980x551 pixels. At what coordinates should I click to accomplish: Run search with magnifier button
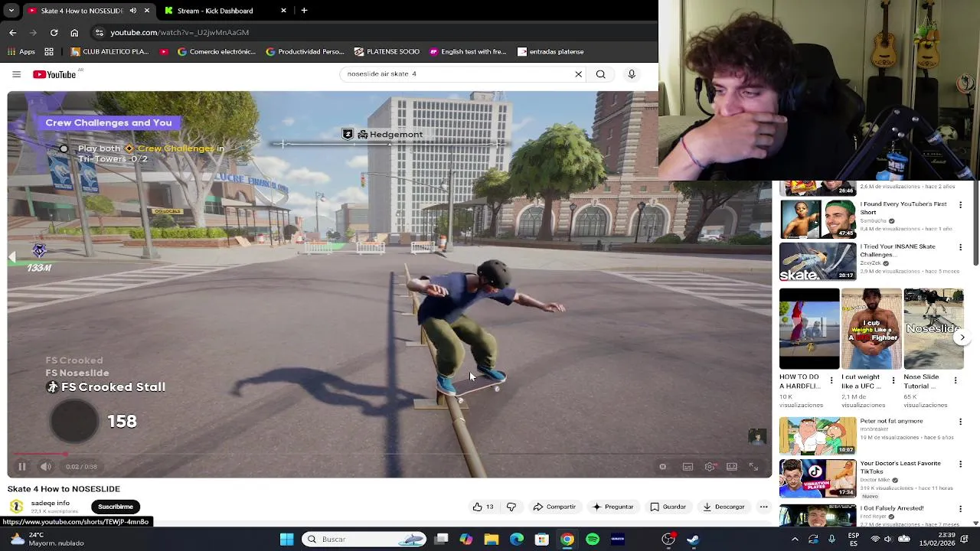[x=601, y=74]
